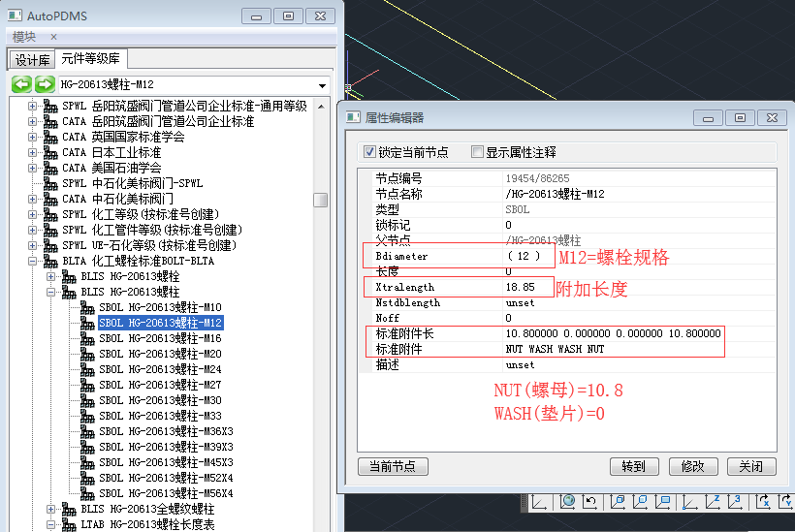
Task: Expand the LTAB HG-20613螺柱长度表 node
Action: point(52,524)
